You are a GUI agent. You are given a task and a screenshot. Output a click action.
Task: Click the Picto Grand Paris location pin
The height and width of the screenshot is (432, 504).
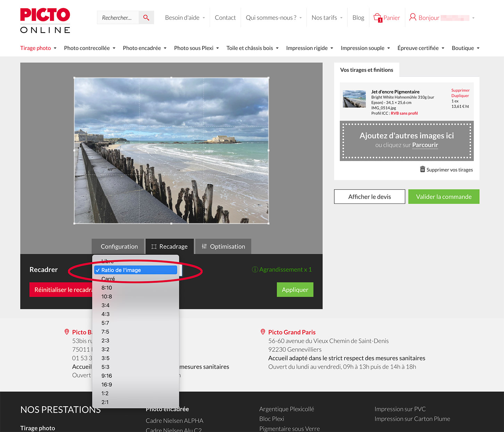pyautogui.click(x=263, y=332)
